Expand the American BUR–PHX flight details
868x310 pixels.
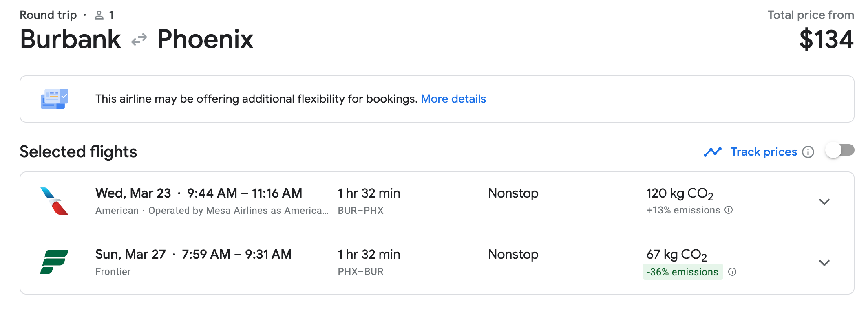(x=824, y=202)
